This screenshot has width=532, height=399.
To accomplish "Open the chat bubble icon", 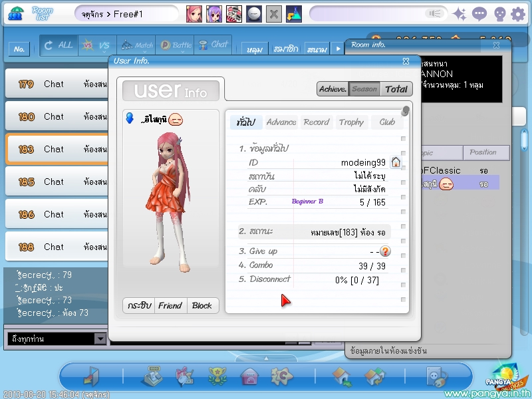I will coord(479,14).
